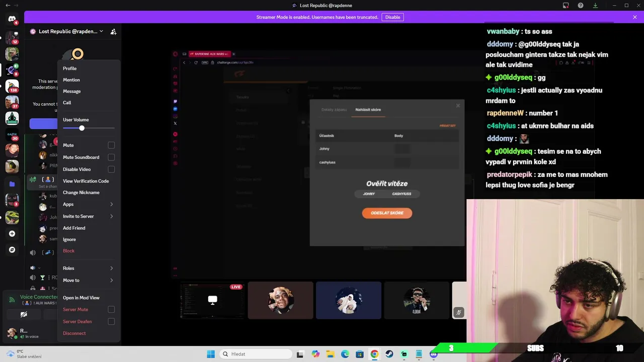Click CASHYIUSS winner button in stream

point(401,194)
